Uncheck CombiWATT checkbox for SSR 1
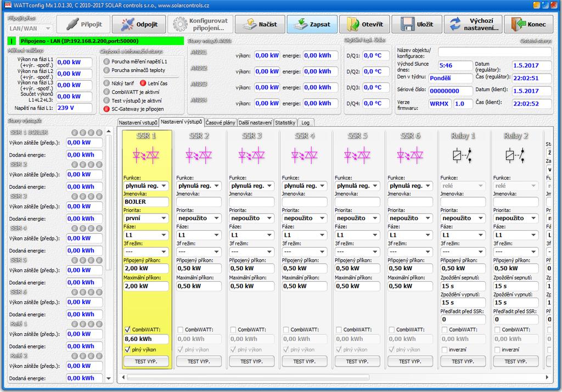562x392 pixels. [x=127, y=329]
